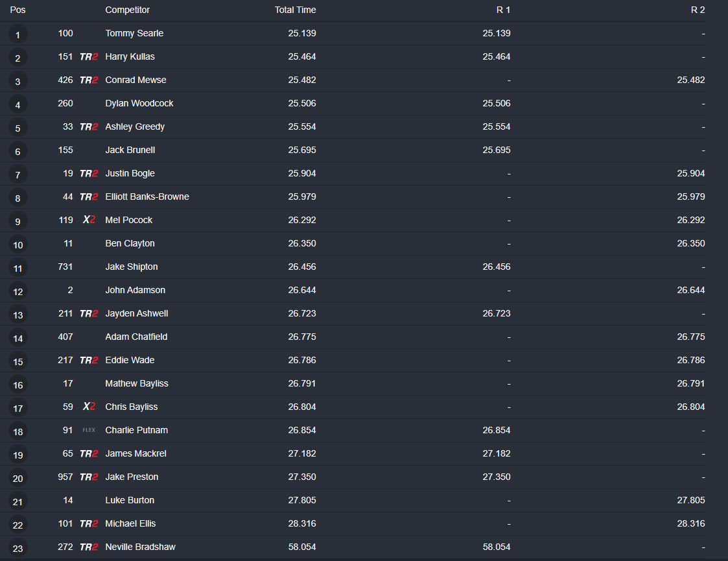Select Conrad Mewse's R 2 time 25.482
The image size is (728, 561).
coord(691,80)
